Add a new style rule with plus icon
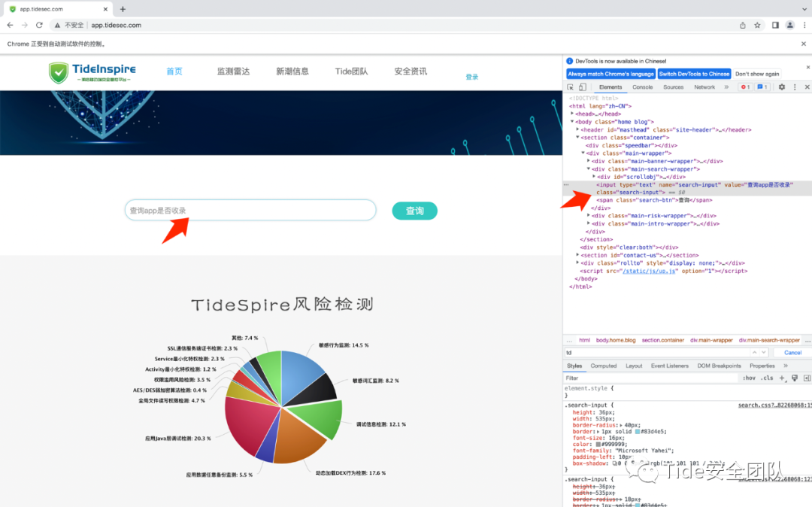Viewport: 812px width, 507px height. click(x=782, y=378)
